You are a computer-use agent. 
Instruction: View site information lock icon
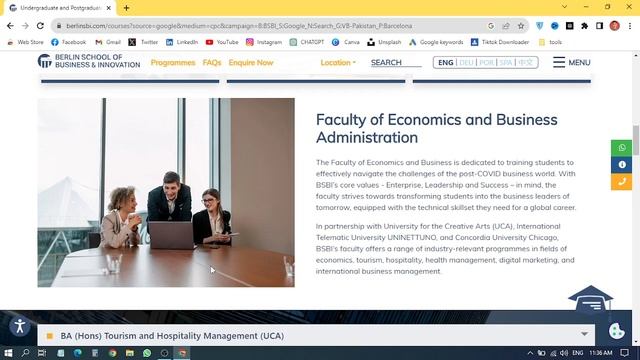tap(59, 26)
